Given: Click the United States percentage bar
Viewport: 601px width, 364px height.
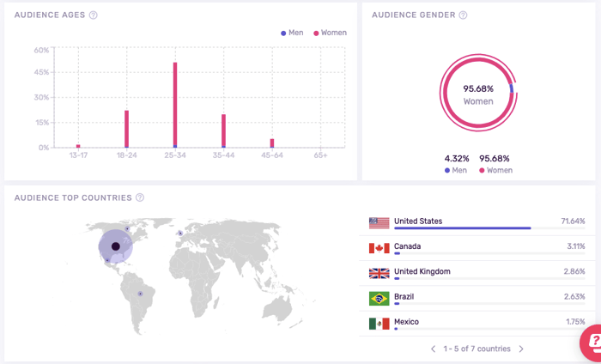Looking at the screenshot, I should [462, 228].
